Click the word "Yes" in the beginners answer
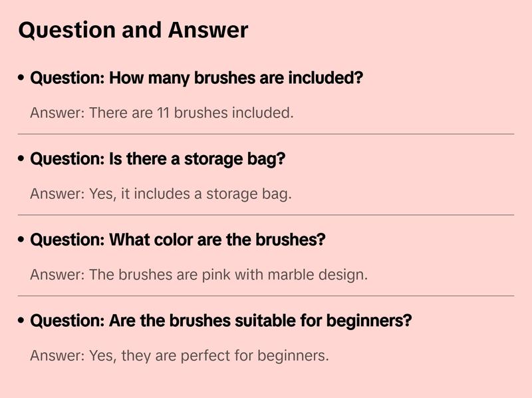The width and height of the screenshot is (532, 398). 101,356
